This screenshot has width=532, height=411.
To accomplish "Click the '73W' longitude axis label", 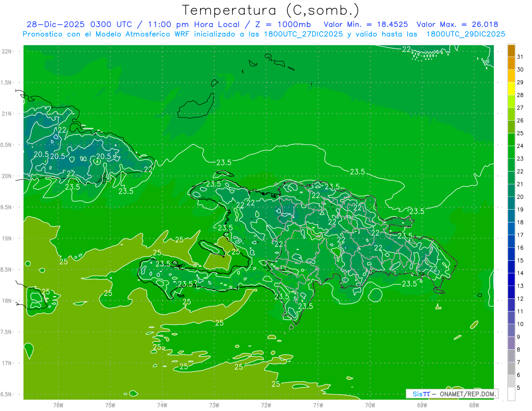I will [214, 405].
